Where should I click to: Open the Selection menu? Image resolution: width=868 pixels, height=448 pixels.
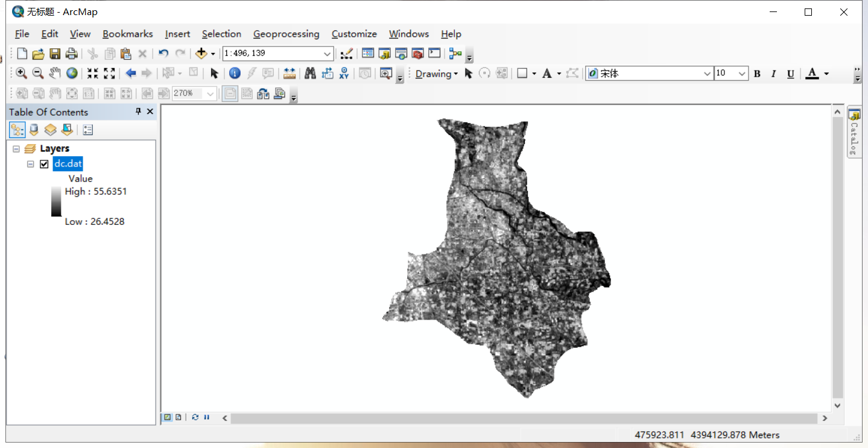[x=221, y=34]
